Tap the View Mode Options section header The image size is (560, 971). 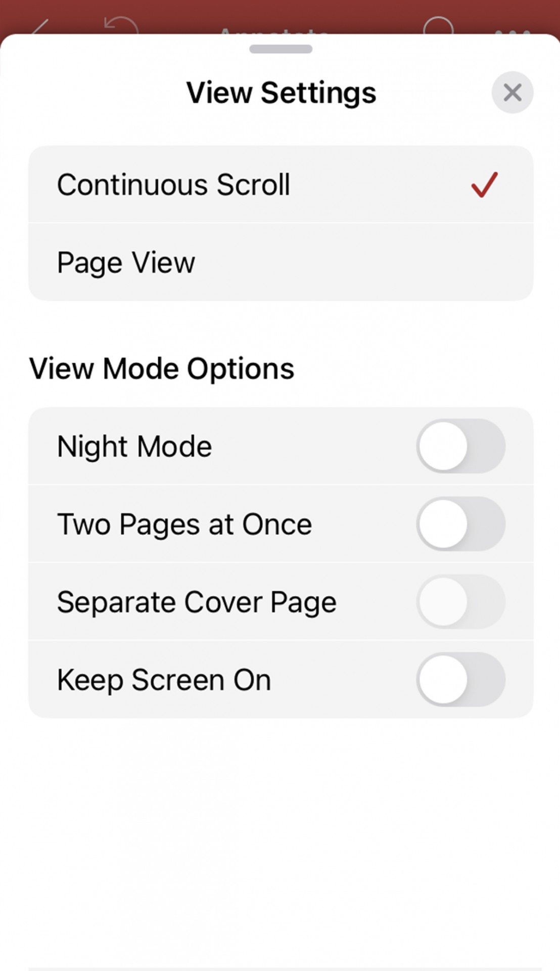pyautogui.click(x=162, y=368)
